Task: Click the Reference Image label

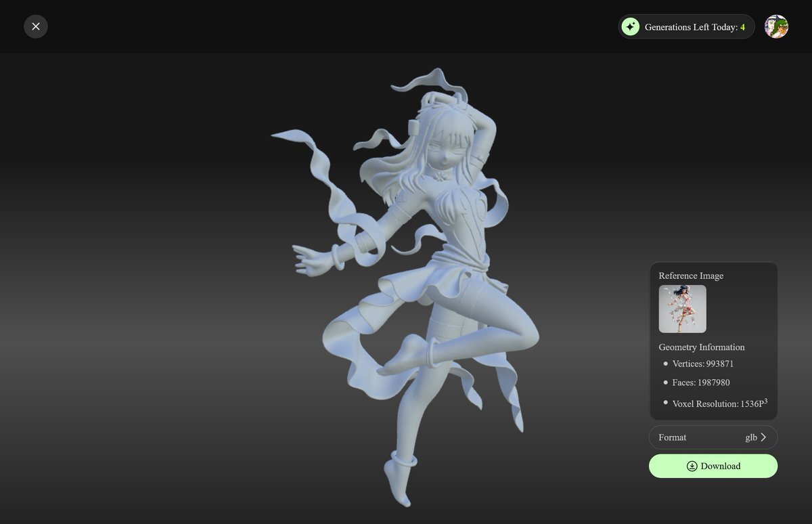Action: [691, 276]
